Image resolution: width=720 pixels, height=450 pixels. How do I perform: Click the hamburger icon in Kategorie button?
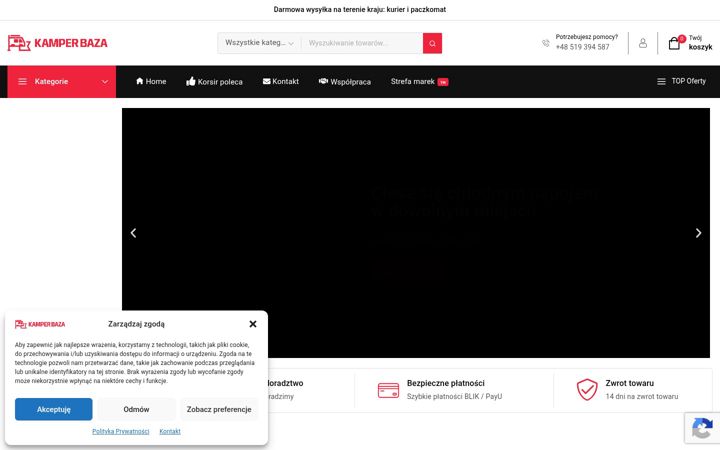click(x=22, y=81)
